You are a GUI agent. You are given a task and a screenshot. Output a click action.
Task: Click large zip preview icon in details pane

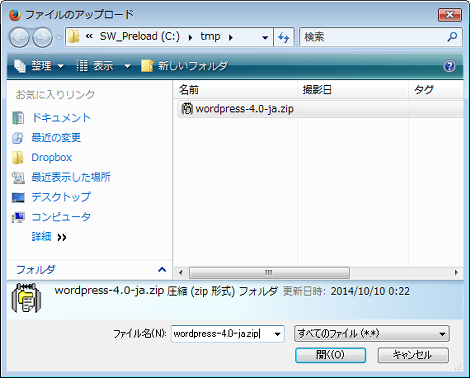(26, 298)
